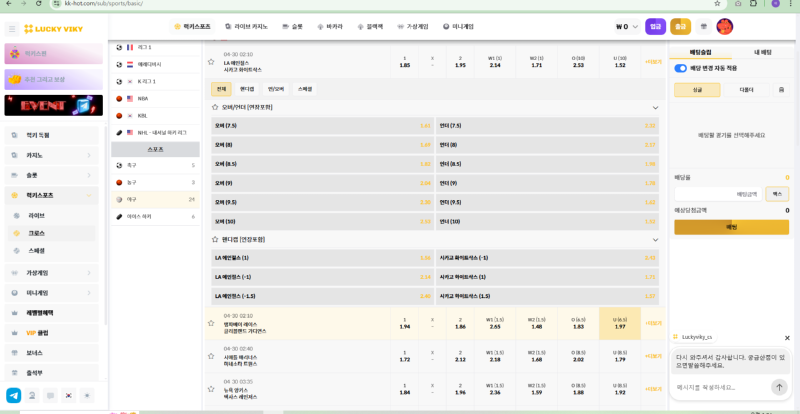Close the Luckyviky_cs chat popup
Screen dimensions: 800x414
(787, 338)
